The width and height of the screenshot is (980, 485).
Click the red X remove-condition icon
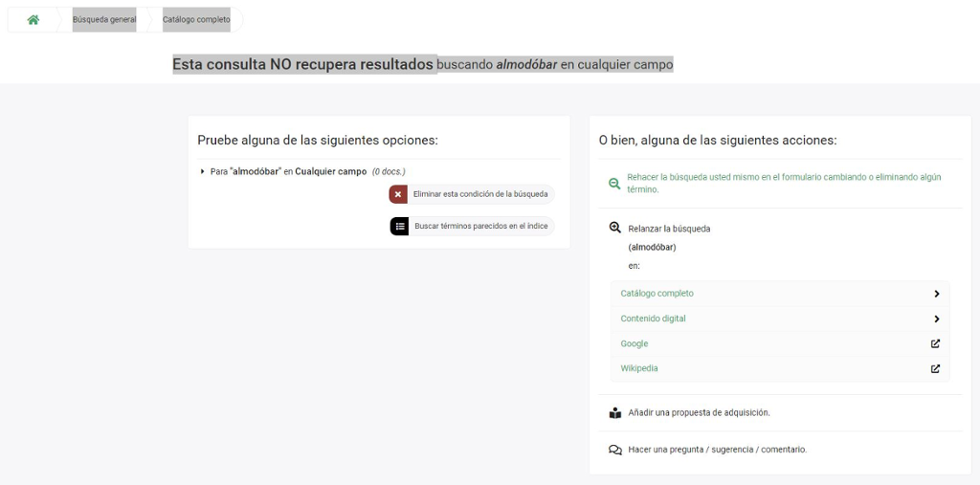pos(398,194)
